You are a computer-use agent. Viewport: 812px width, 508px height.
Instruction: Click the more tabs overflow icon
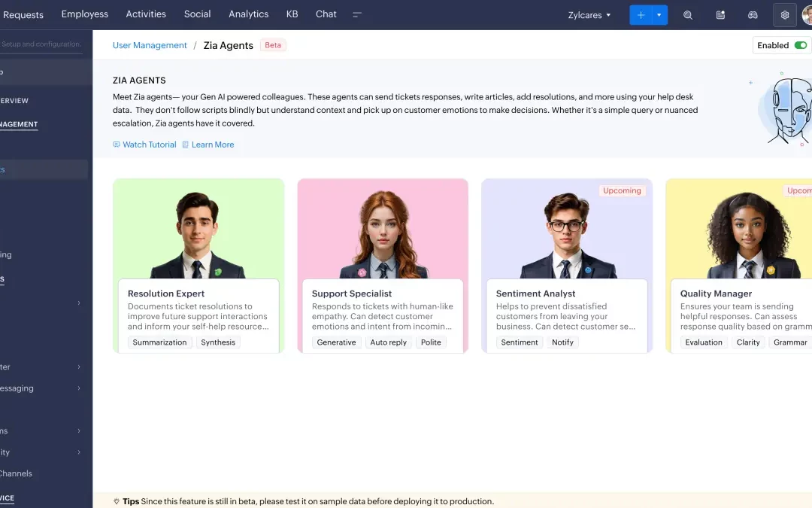357,14
